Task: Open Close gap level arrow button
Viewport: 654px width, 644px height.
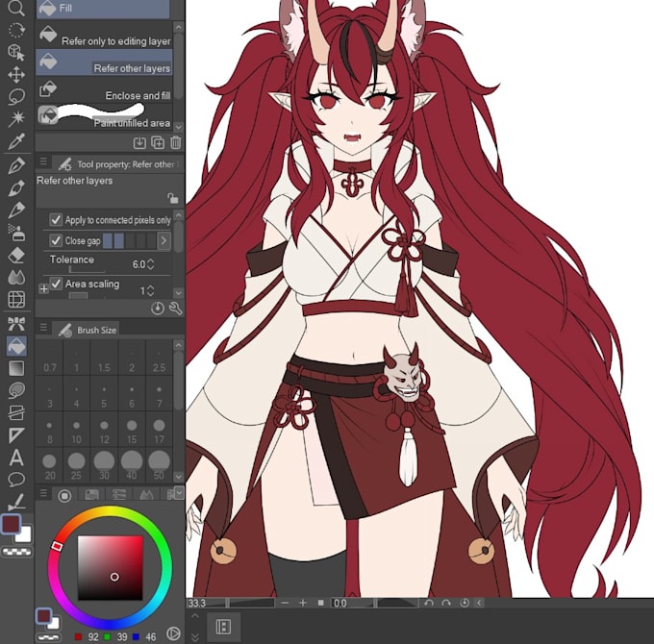Action: click(x=163, y=240)
